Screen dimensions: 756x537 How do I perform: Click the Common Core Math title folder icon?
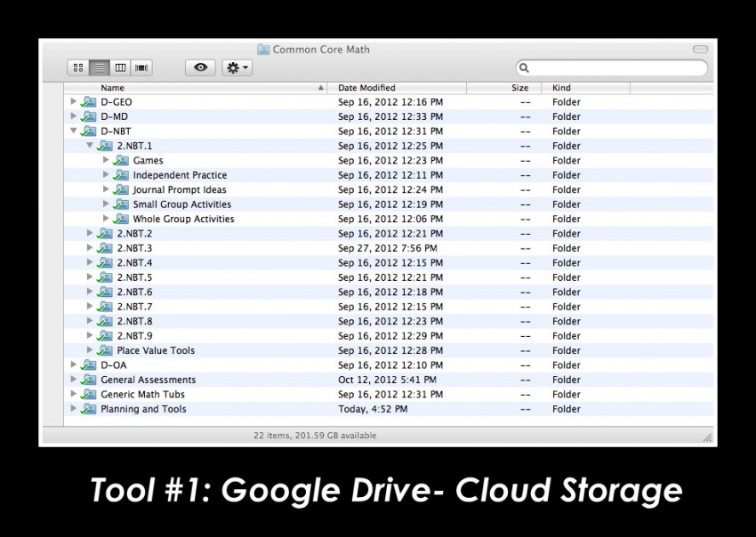click(263, 49)
